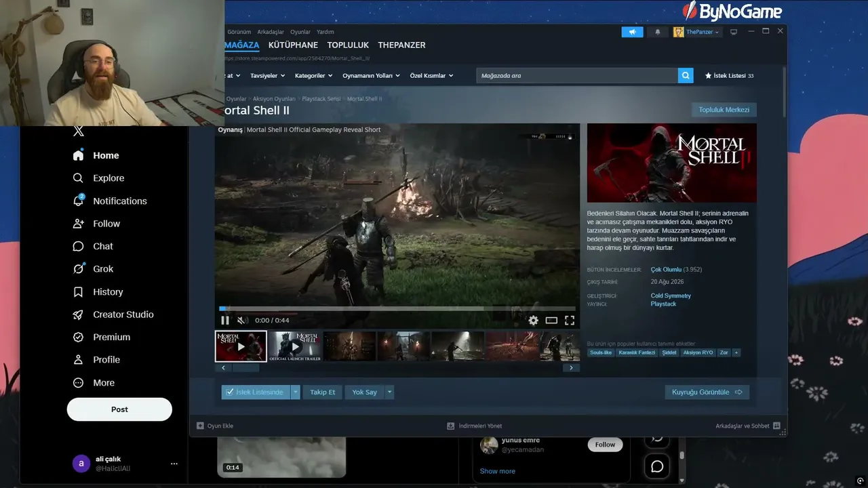Switch to the KÜTÜPHANE tab
Image resolution: width=868 pixels, height=488 pixels.
[293, 45]
